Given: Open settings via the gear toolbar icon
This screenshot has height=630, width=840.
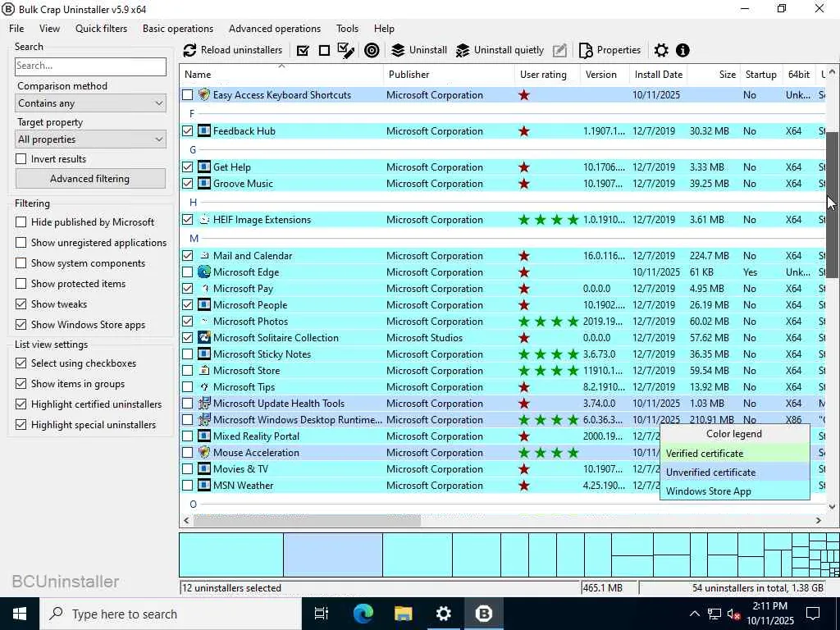Looking at the screenshot, I should point(661,50).
